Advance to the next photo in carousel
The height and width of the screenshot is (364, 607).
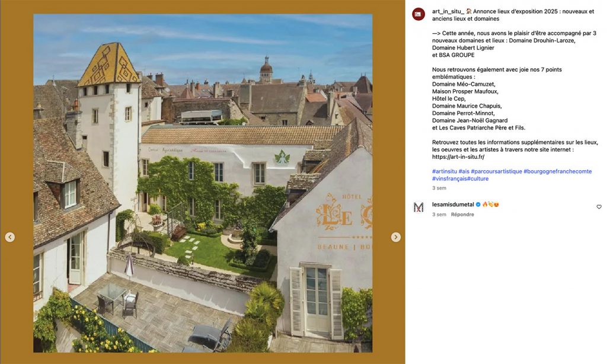point(395,237)
